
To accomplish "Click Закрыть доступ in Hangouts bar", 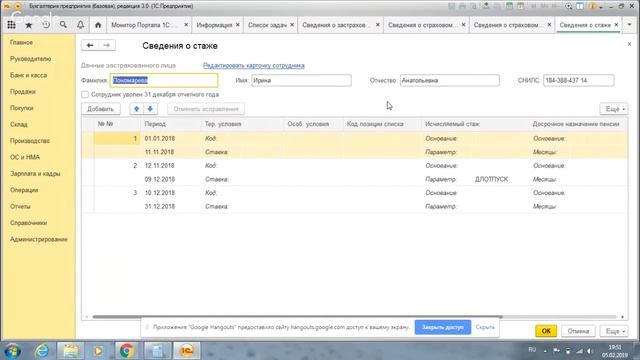I will 443,327.
